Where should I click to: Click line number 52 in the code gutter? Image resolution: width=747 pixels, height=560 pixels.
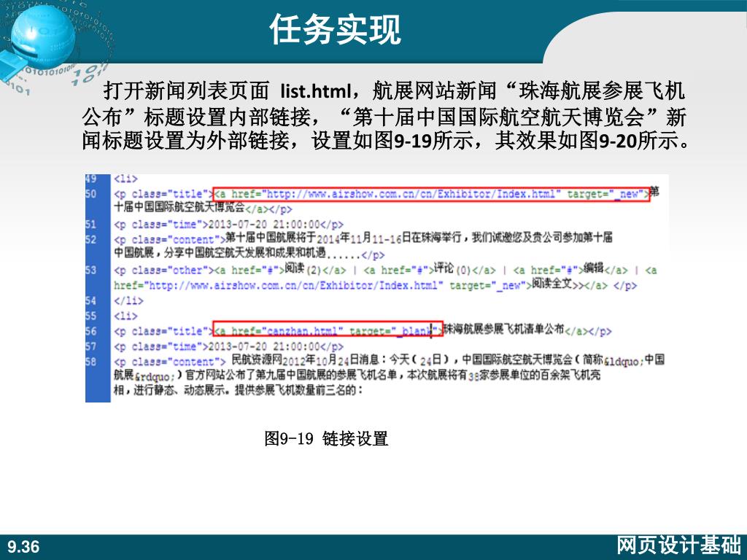[x=91, y=239]
